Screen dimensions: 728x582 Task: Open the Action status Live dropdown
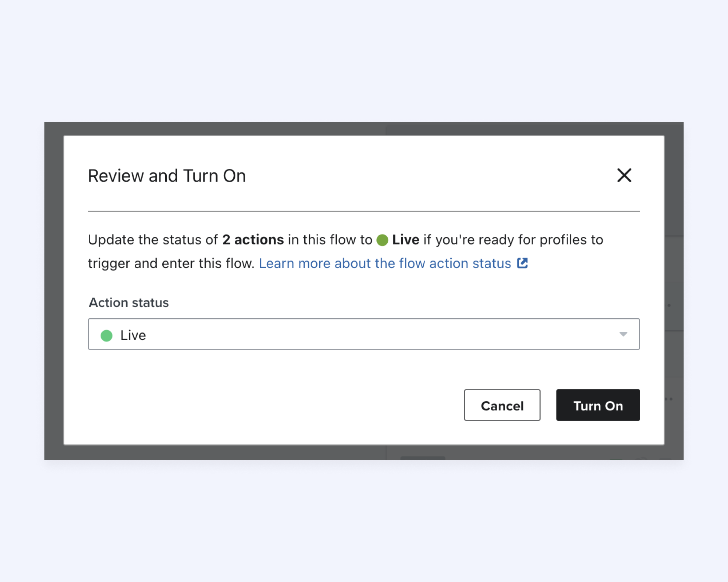pyautogui.click(x=364, y=334)
